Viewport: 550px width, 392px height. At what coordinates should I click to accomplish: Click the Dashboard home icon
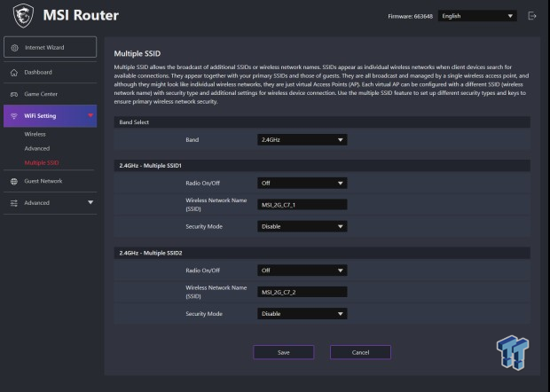(x=14, y=73)
